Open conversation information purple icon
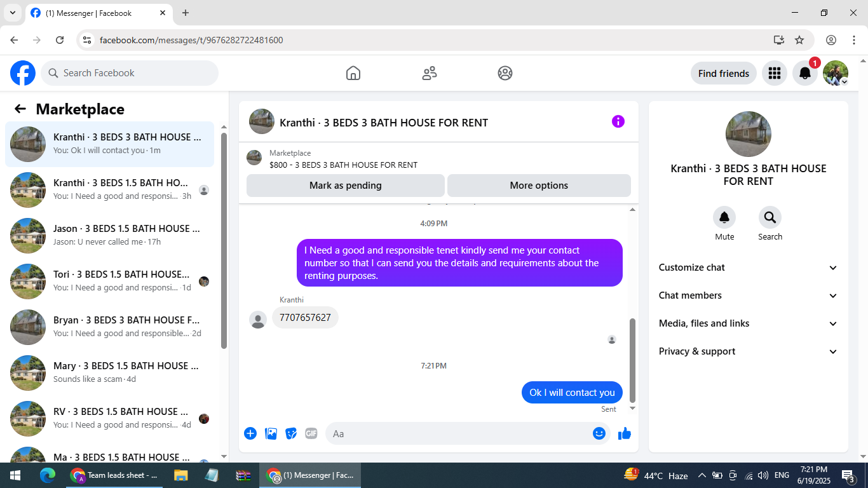868x488 pixels. click(618, 121)
